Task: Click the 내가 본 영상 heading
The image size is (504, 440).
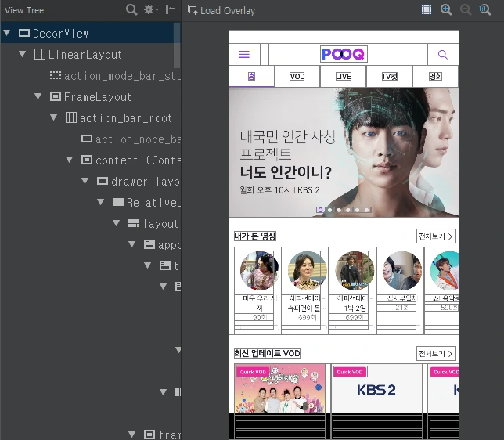Action: (x=255, y=236)
